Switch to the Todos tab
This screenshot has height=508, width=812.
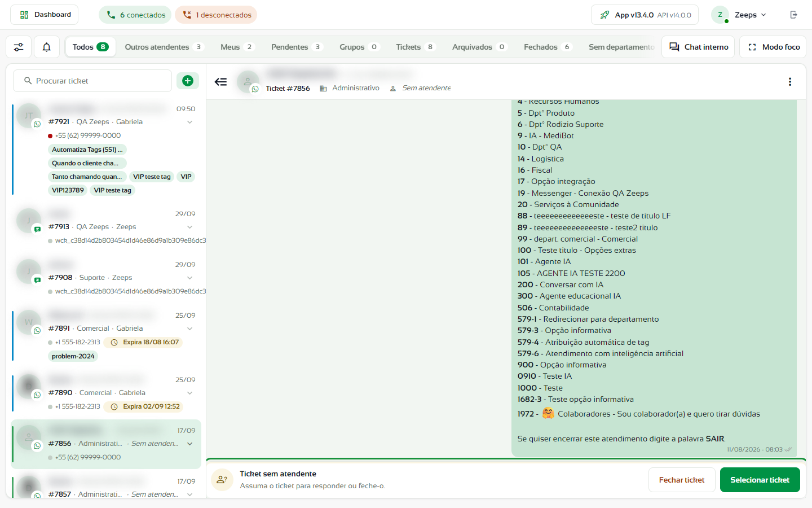point(90,47)
